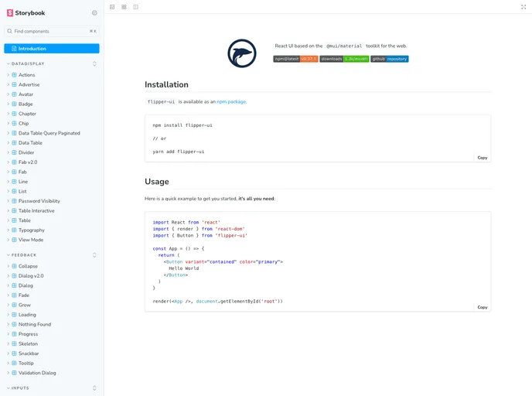Select the Introduction page
Screen dimensions: 532x396
coord(52,49)
